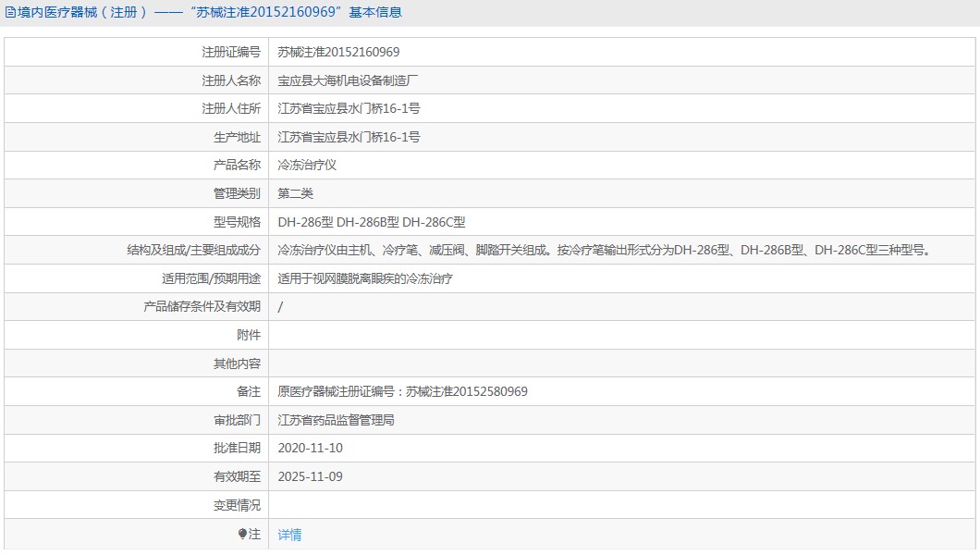The image size is (980, 555).
Task: Click approval department 江苏省药品监督管理局
Action: (337, 420)
